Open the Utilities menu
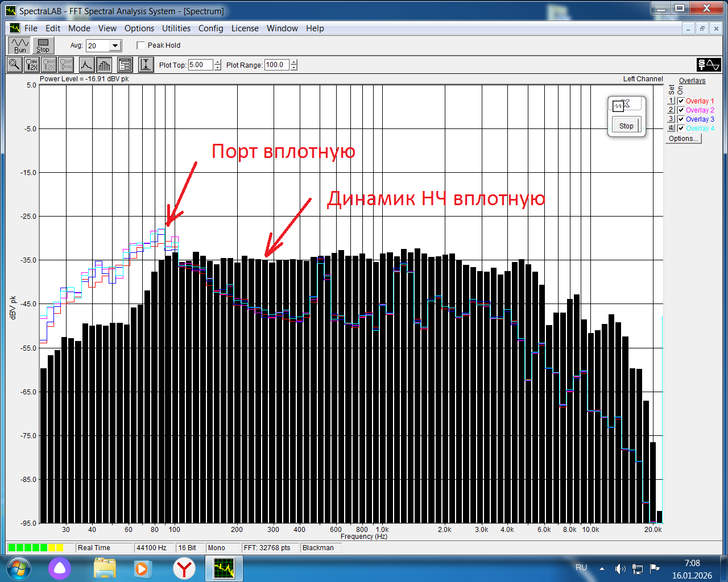Screen dimensions: 728x582 pyautogui.click(x=176, y=28)
